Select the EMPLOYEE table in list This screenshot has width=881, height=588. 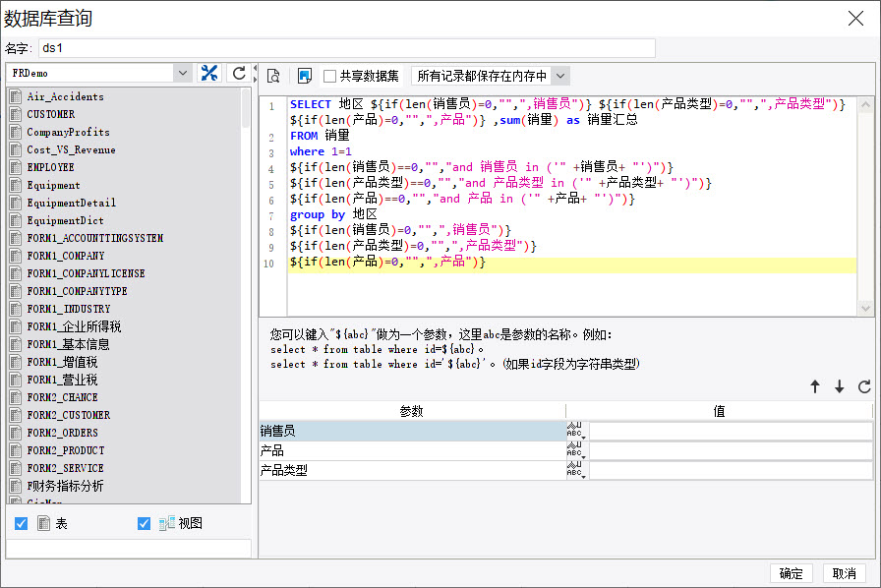[50, 167]
